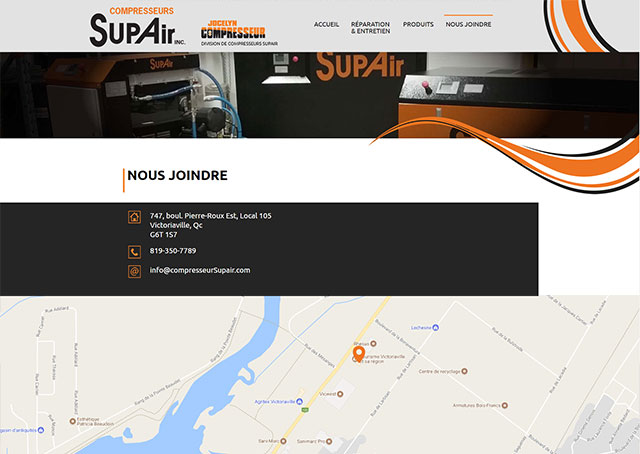Select Agritex Victoriaville map marker

click(x=299, y=401)
